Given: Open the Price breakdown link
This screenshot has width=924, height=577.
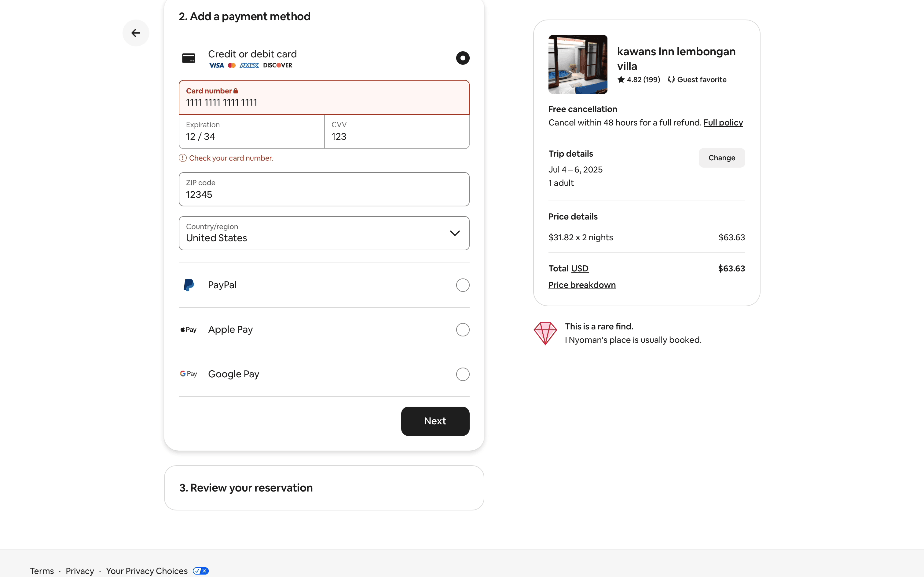Looking at the screenshot, I should 581,285.
